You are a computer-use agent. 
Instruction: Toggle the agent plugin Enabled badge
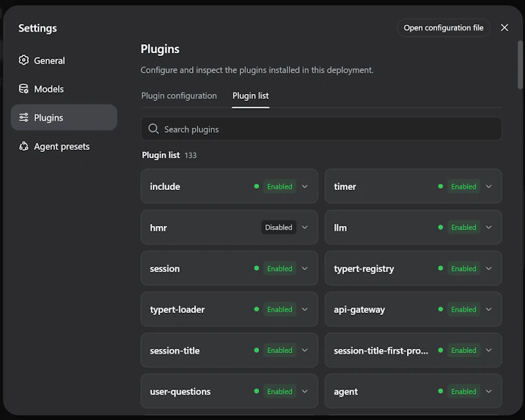(464, 392)
